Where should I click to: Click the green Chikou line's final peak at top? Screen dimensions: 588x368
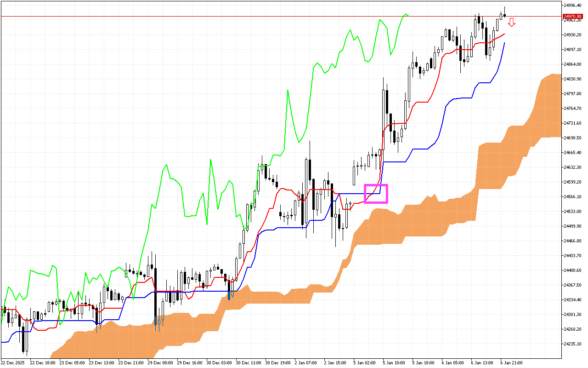[405, 14]
